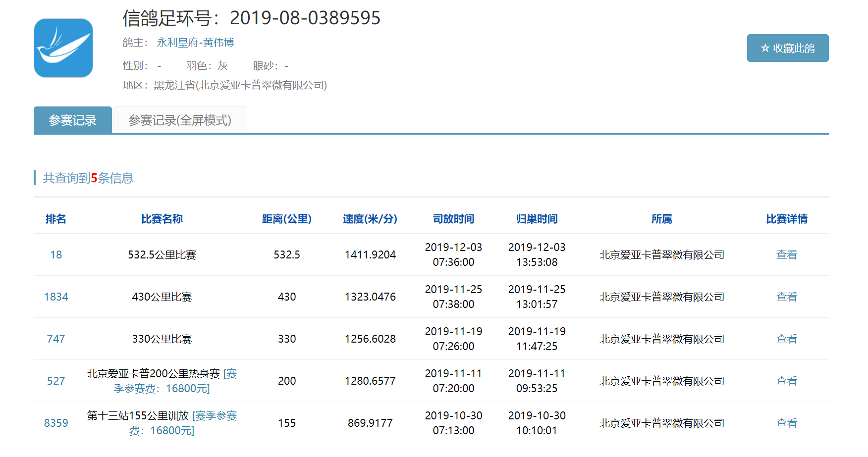Click rank number 18
Image resolution: width=868 pixels, height=457 pixels.
click(x=56, y=254)
